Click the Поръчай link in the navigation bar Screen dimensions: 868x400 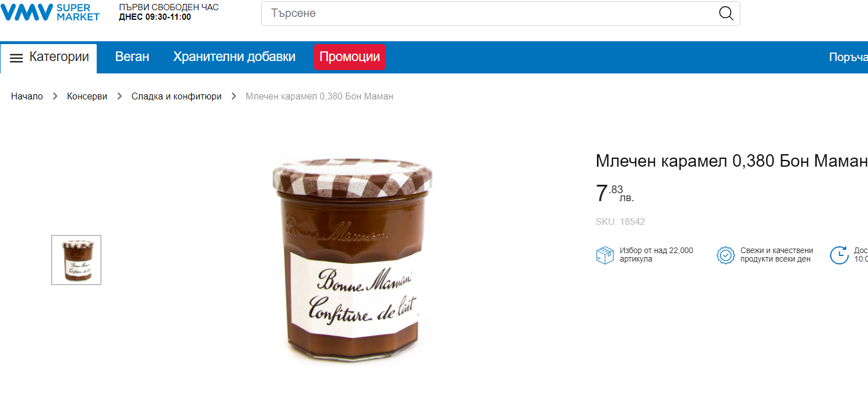click(x=848, y=58)
